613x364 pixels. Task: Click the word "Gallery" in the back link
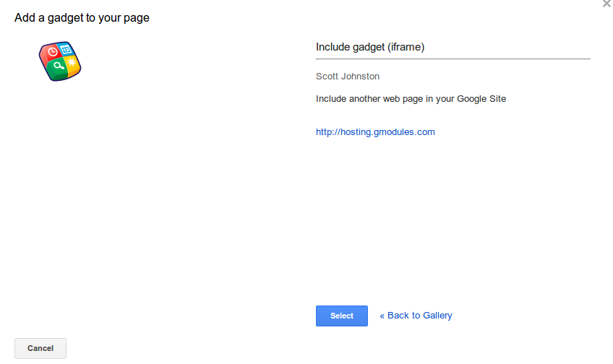pyautogui.click(x=436, y=316)
